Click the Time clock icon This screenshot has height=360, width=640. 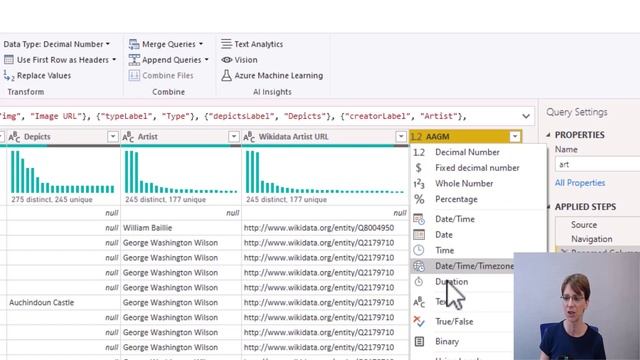point(419,250)
